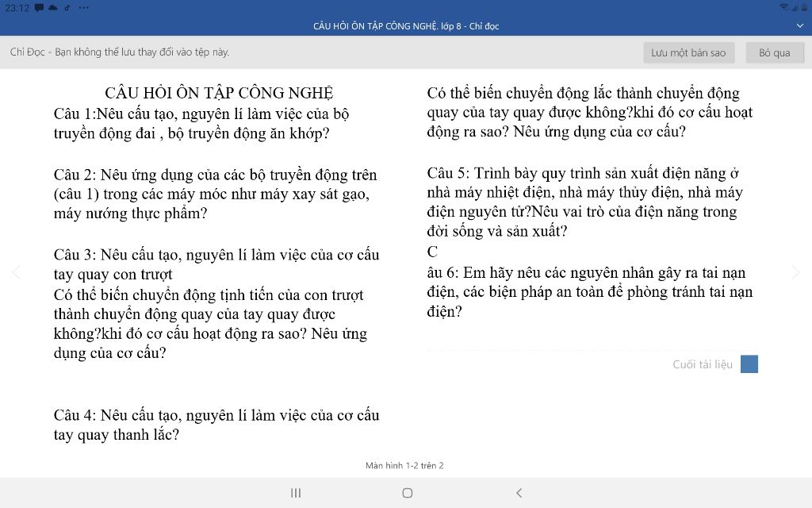
Task: Expand the title bar dropdown chevron
Action: click(x=799, y=25)
